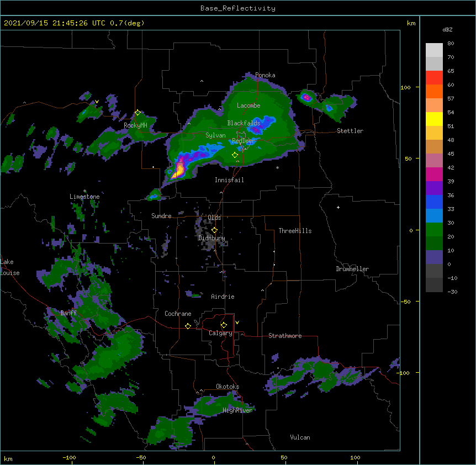Click the RockyMH label
Viewport: 476px width, 465px height.
(135, 125)
